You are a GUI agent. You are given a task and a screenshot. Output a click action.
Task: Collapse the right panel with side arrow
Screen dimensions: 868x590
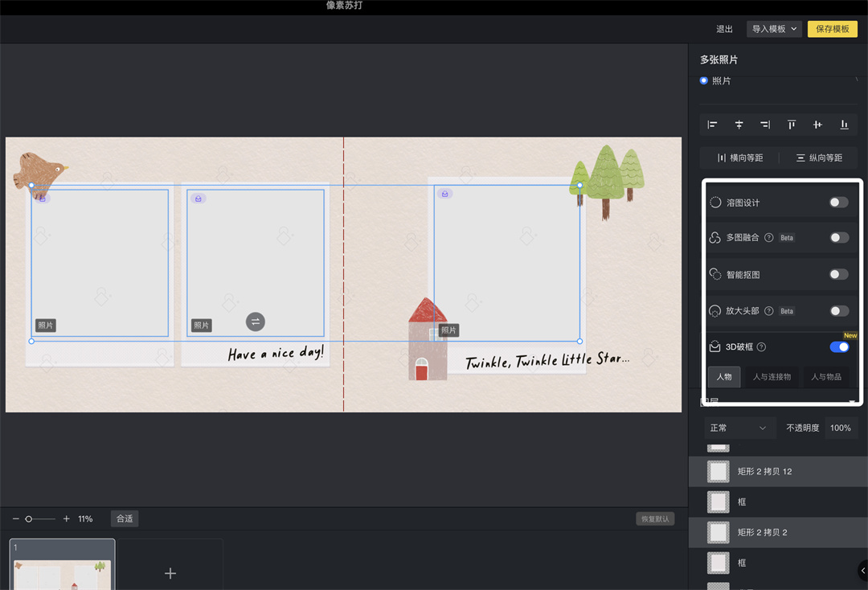862,571
